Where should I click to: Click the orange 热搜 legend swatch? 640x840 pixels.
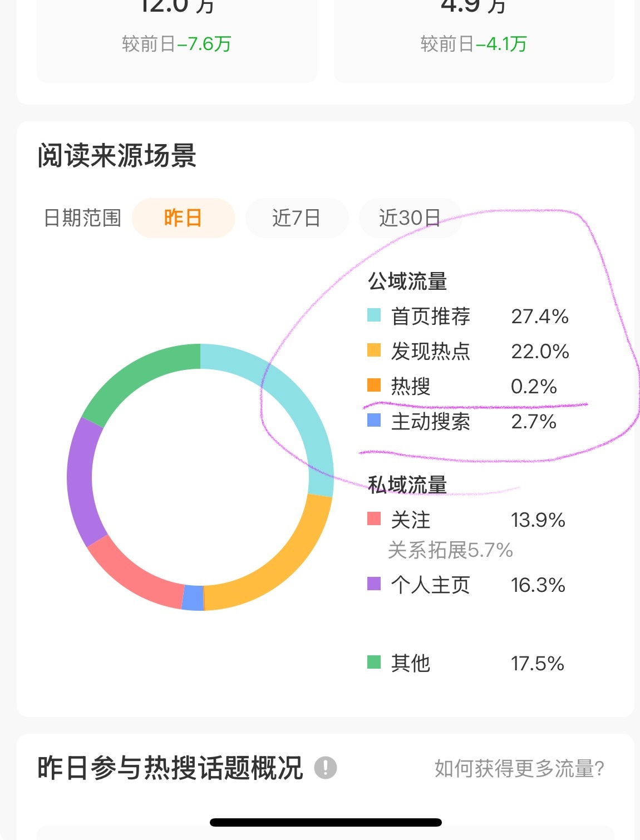point(374,385)
